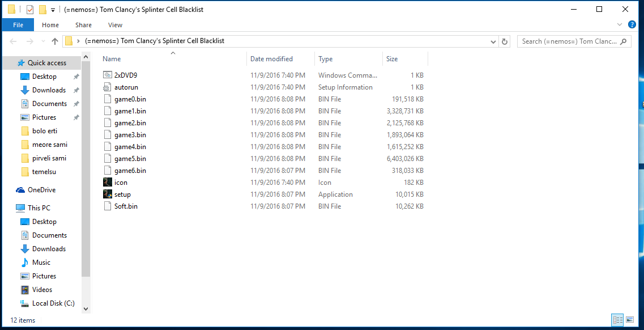Click the navigation pane scroll up arrow
The image size is (644, 330).
click(86, 57)
